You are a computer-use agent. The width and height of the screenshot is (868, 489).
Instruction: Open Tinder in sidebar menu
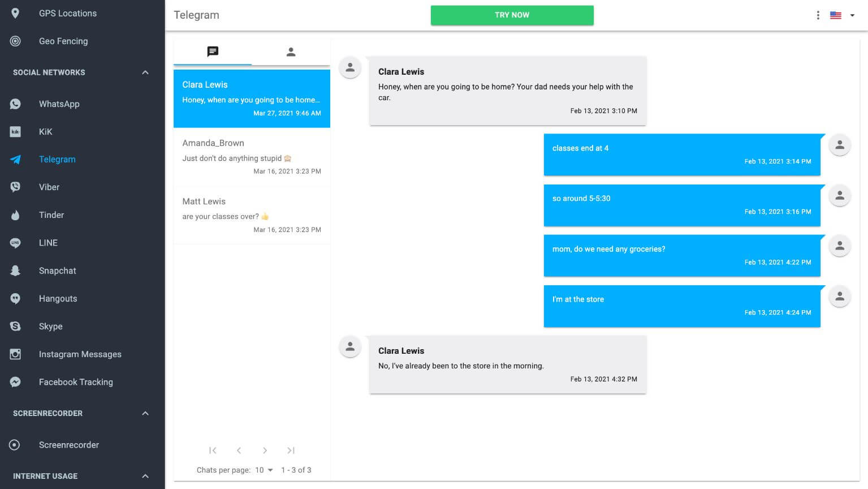click(x=51, y=215)
